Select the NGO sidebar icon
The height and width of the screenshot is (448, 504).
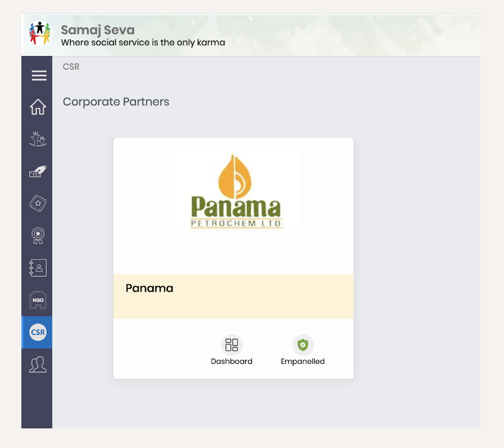(x=38, y=300)
